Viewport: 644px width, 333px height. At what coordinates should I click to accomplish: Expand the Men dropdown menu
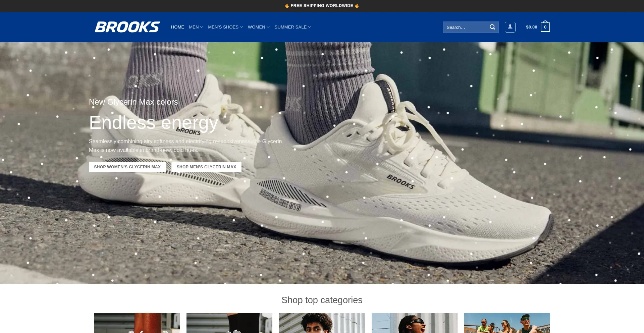[x=196, y=27]
